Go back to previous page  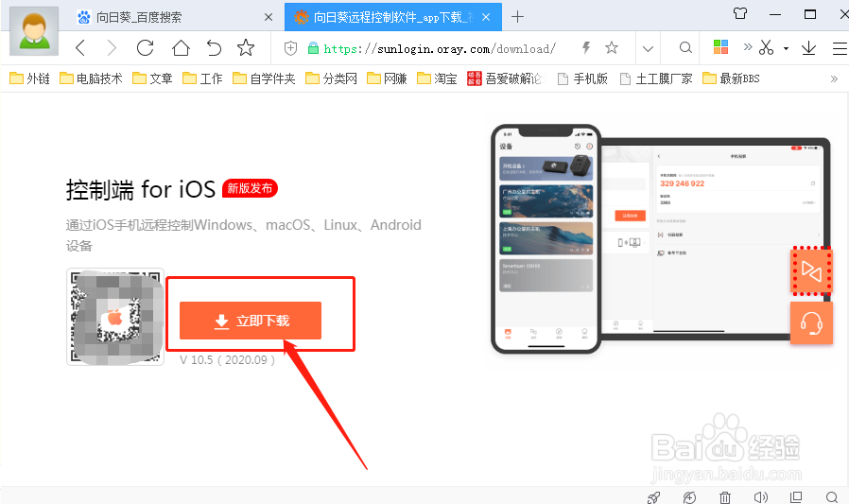point(80,48)
